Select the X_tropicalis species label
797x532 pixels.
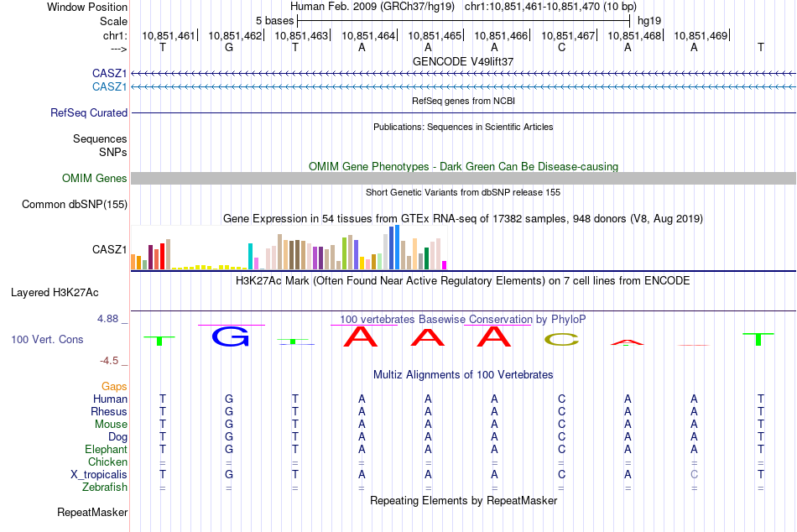[99, 475]
